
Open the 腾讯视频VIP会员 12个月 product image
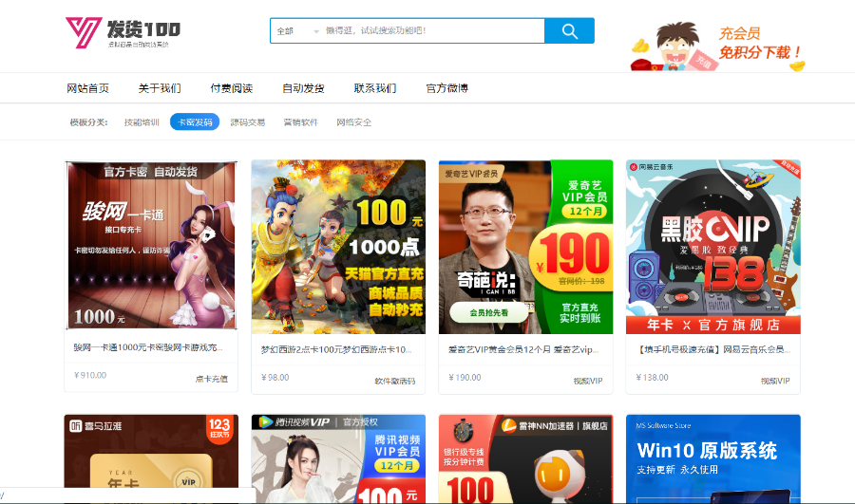click(338, 458)
